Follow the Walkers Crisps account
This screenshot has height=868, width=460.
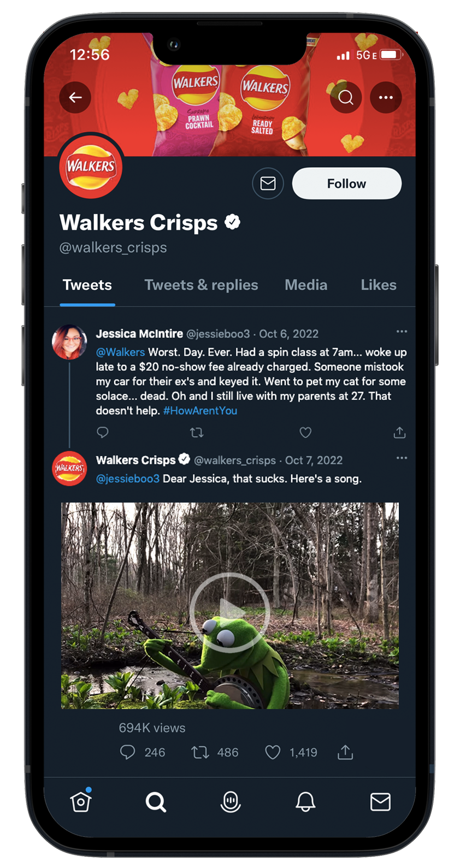coord(347,184)
